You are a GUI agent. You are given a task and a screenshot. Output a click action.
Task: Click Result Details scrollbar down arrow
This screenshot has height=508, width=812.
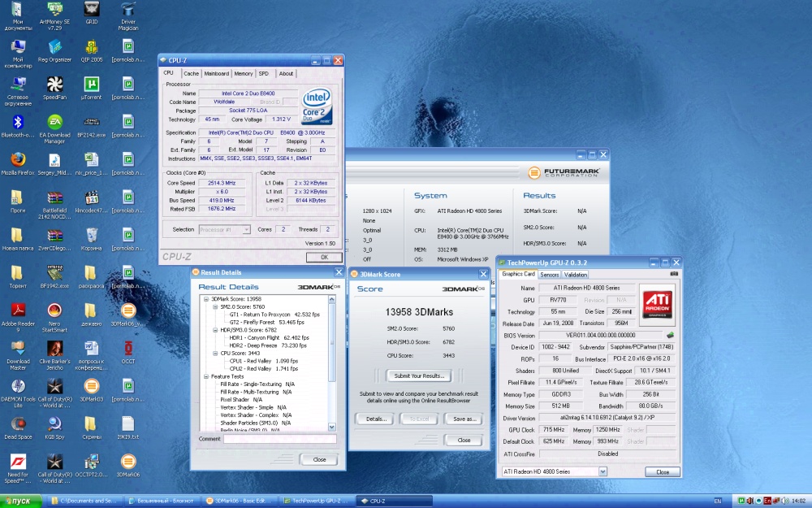coord(332,428)
